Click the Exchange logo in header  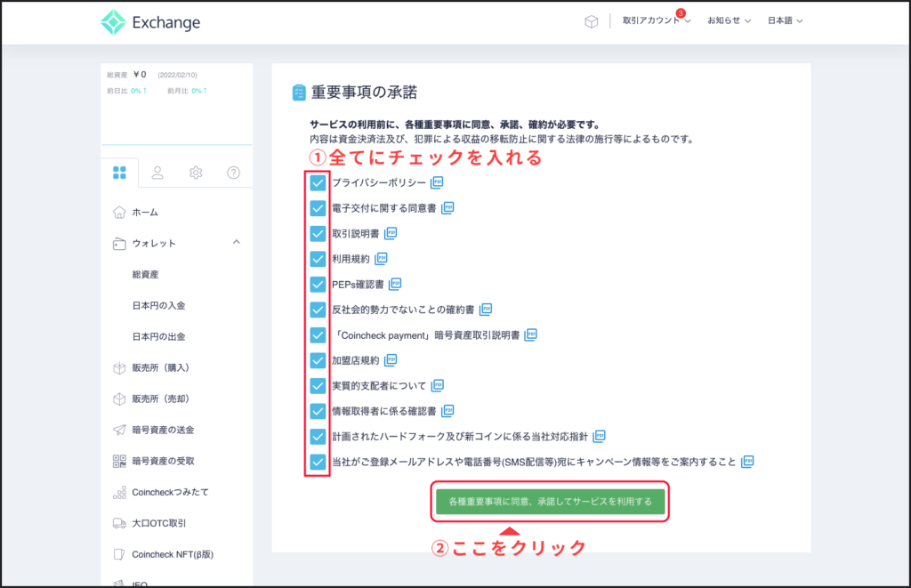[150, 22]
